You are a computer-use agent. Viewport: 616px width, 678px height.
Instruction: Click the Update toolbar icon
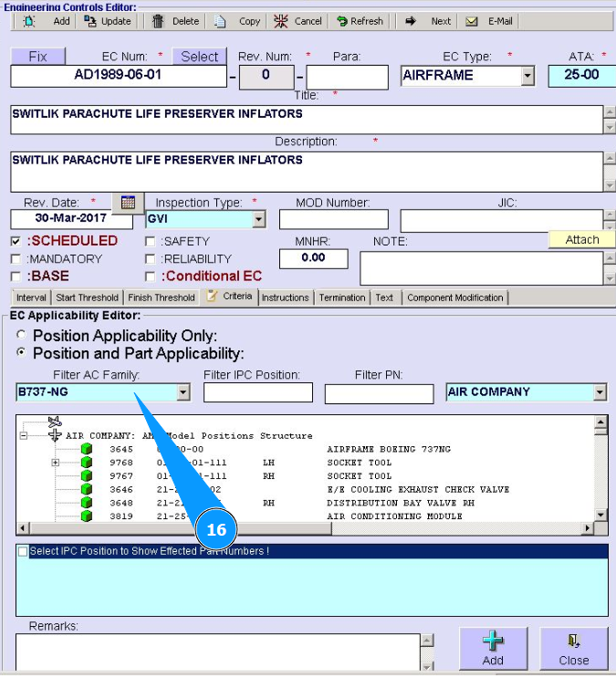[90, 21]
